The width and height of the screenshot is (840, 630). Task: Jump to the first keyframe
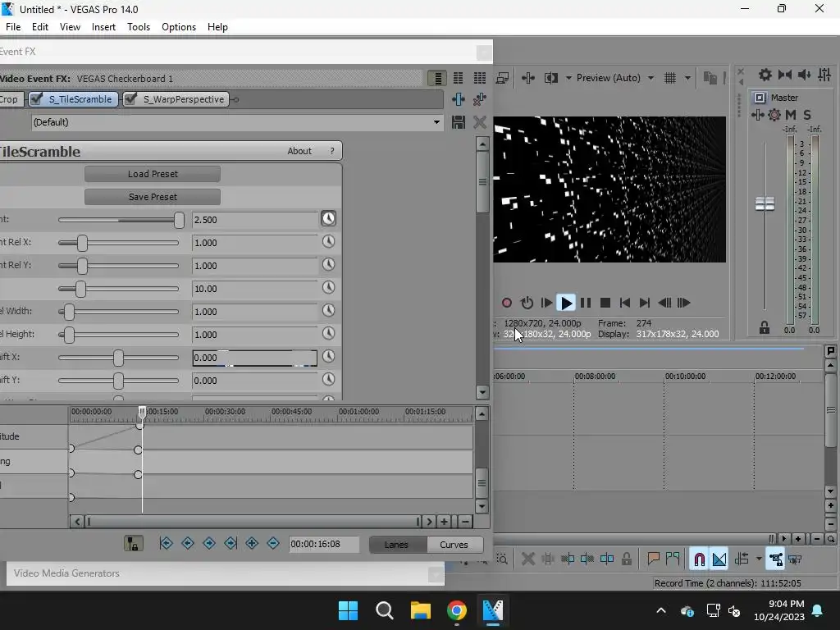(166, 543)
